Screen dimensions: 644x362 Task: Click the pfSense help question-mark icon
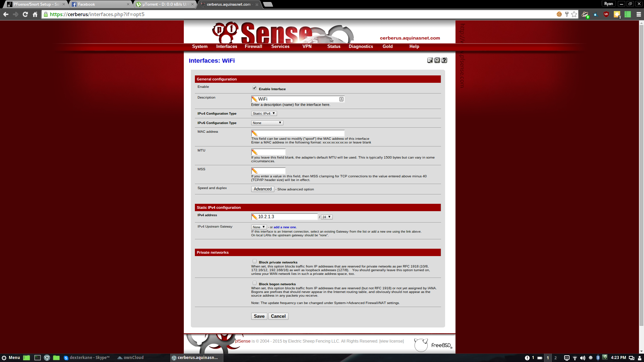[444, 60]
